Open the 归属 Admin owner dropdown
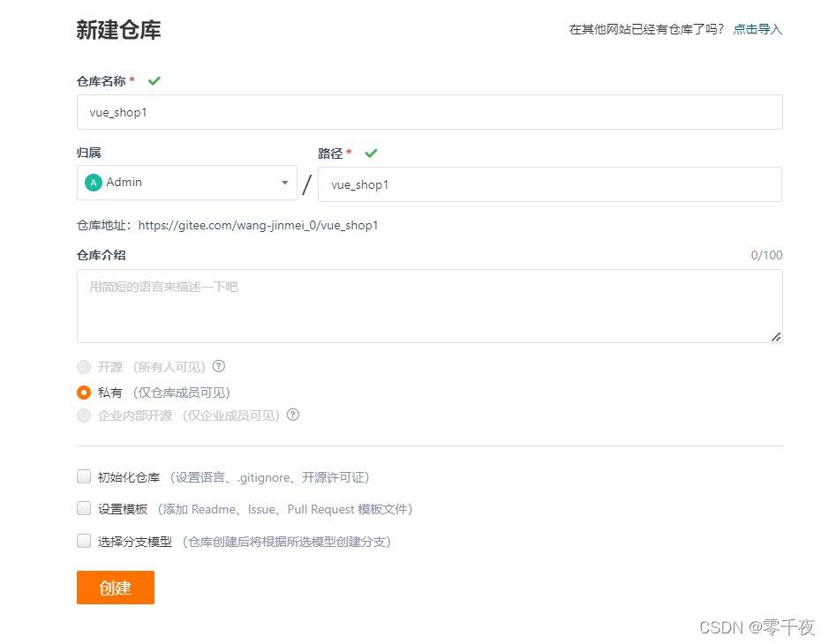The image size is (829, 644). [187, 183]
